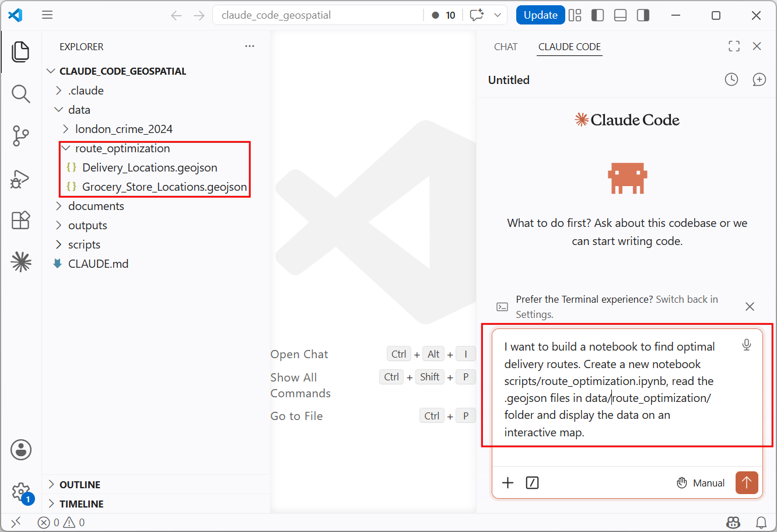777x532 pixels.
Task: Expand the TIMELINE section
Action: click(82, 504)
